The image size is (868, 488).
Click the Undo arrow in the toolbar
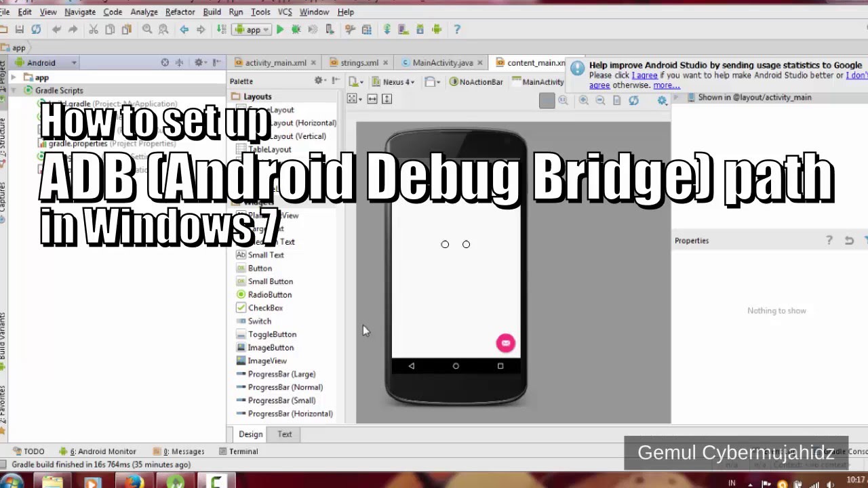[x=56, y=29]
